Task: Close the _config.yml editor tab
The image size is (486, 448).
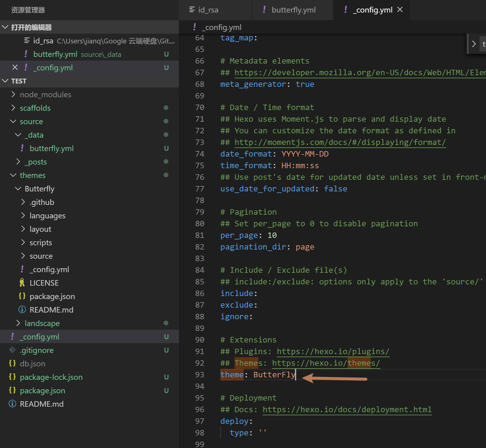Action: [x=400, y=10]
